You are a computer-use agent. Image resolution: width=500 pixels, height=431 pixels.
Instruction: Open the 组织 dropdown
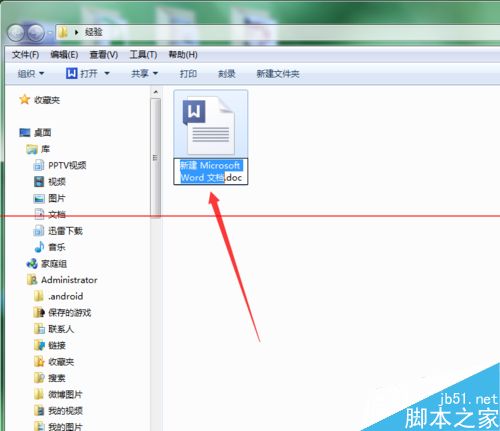point(31,73)
